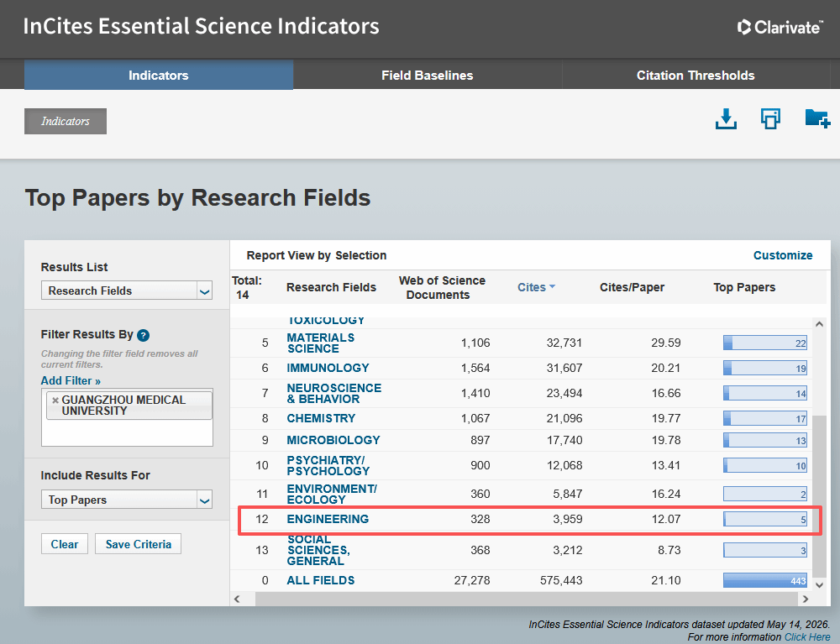Open the Top Papers include results dropdown
840x644 pixels.
coord(205,500)
